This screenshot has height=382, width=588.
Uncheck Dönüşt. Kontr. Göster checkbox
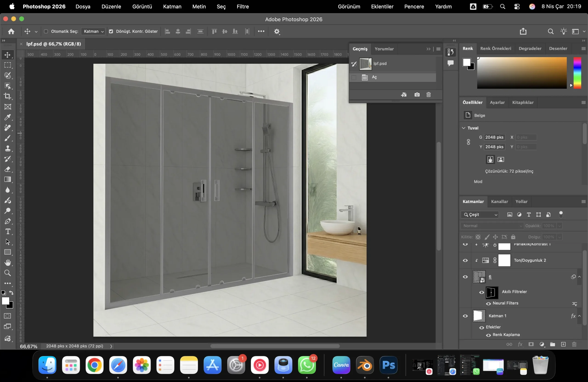(111, 31)
